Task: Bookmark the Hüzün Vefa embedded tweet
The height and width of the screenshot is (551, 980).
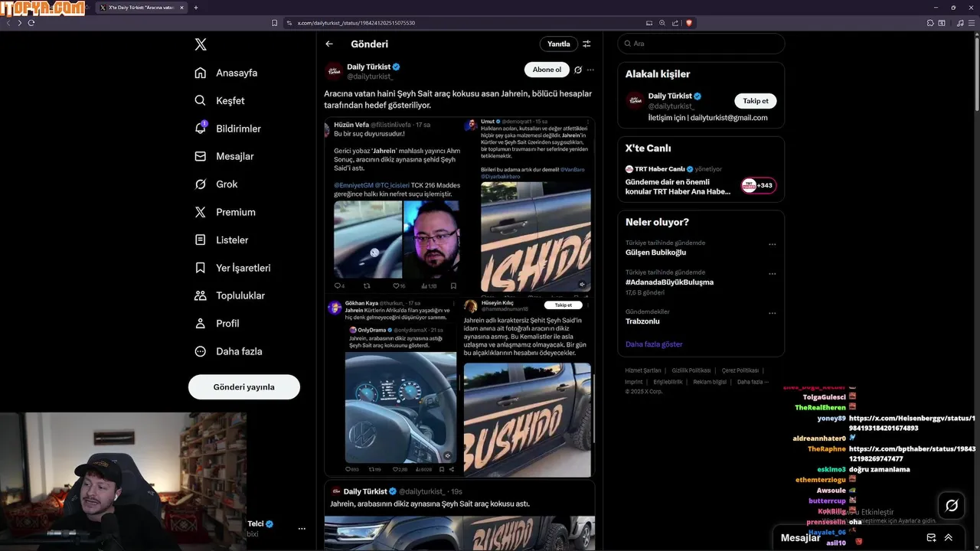Action: (x=453, y=286)
